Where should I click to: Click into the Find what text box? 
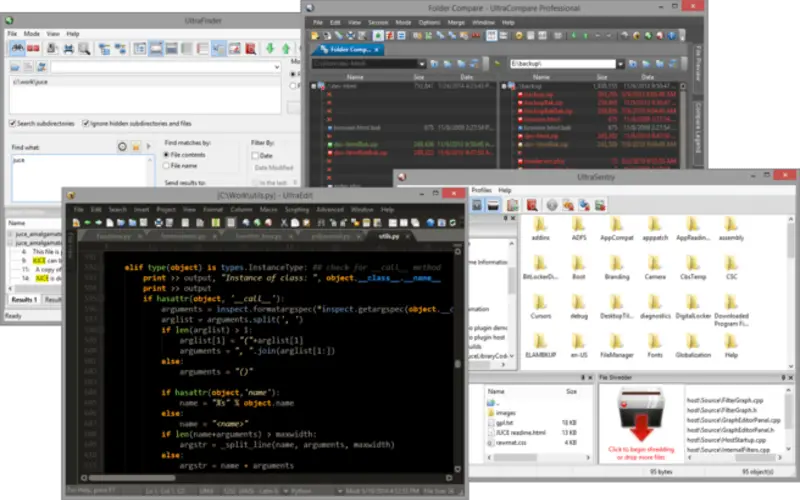[82, 178]
